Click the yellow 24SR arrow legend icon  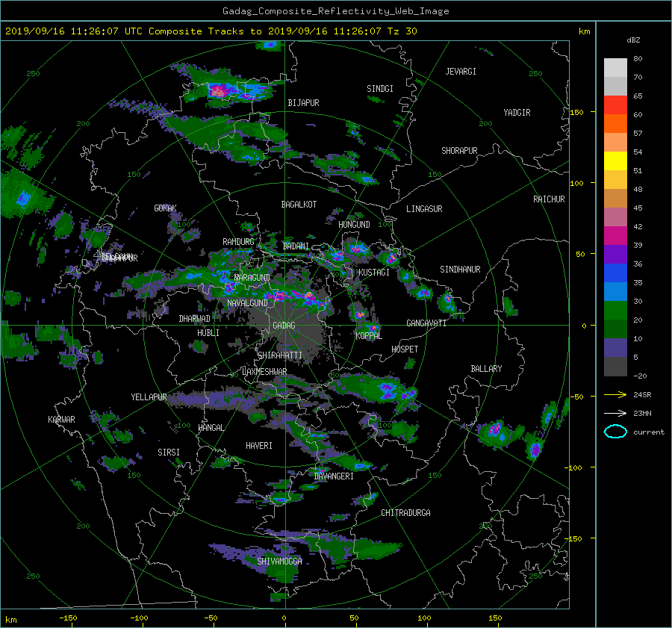pyautogui.click(x=615, y=394)
